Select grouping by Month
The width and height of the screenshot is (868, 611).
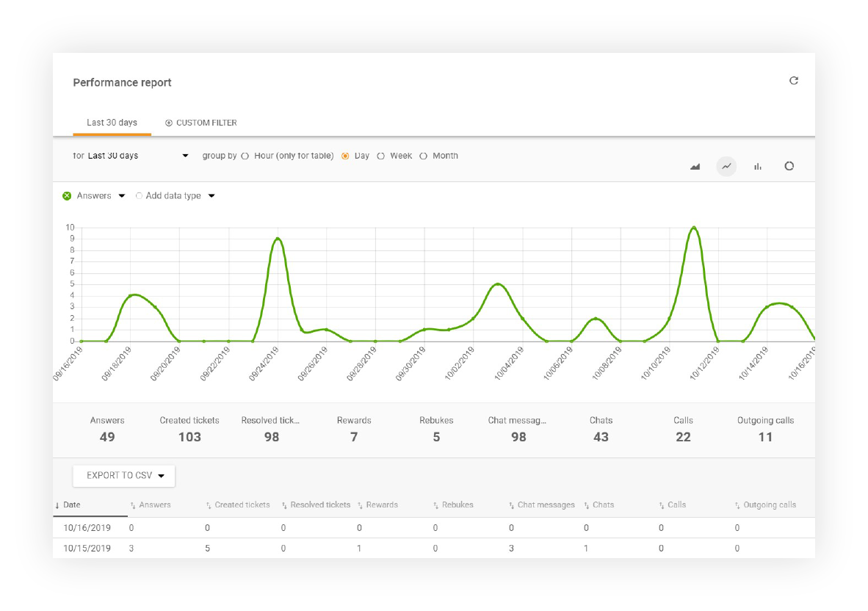pyautogui.click(x=424, y=156)
